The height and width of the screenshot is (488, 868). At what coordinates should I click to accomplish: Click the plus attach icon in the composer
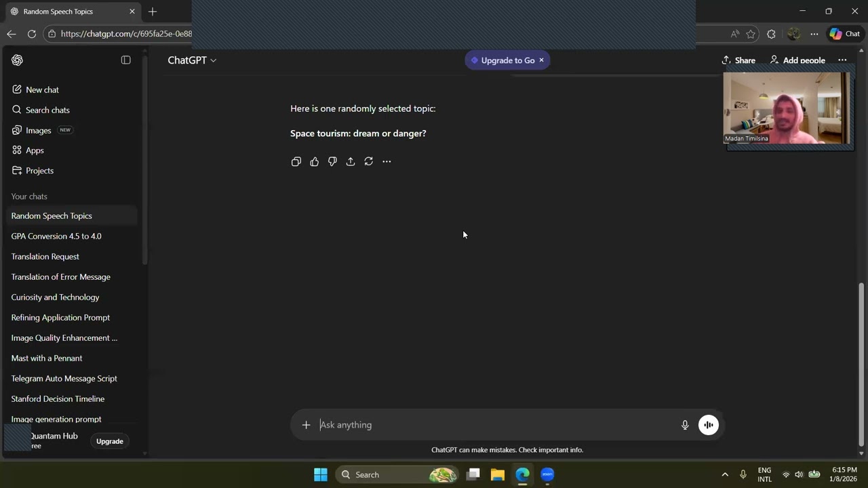pyautogui.click(x=306, y=425)
